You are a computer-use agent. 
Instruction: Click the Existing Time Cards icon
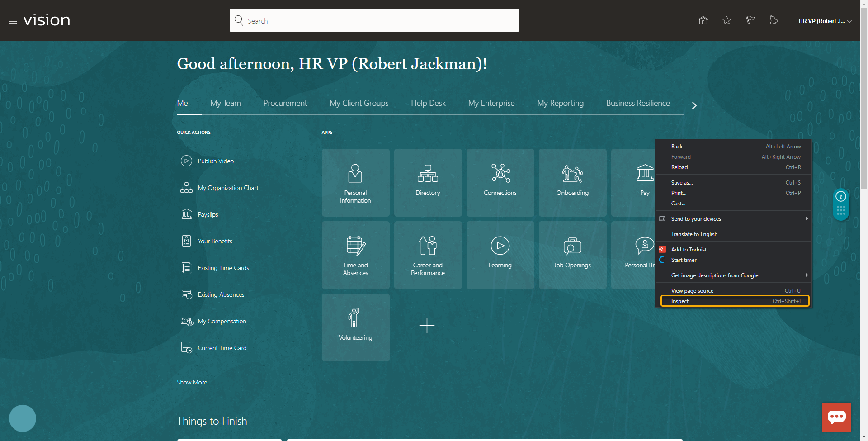click(186, 268)
